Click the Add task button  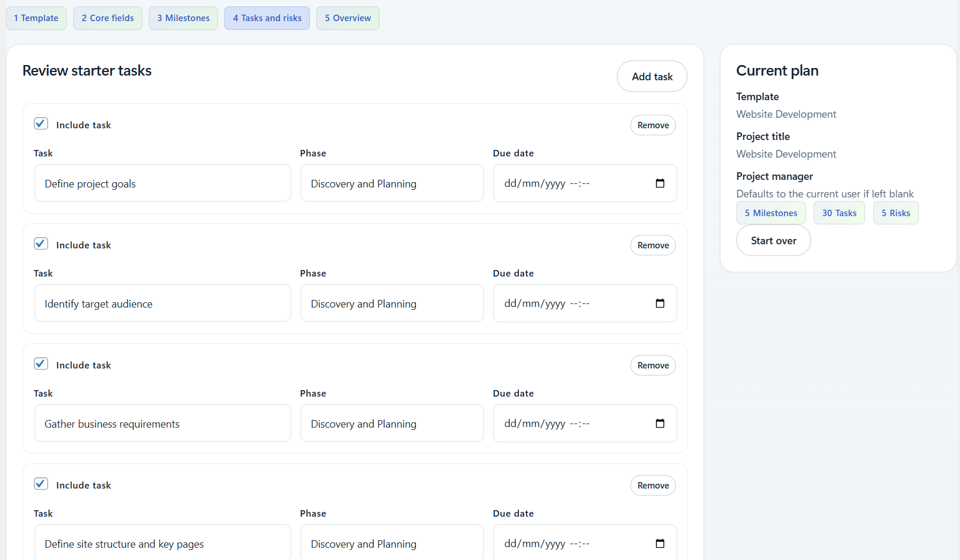pos(652,76)
